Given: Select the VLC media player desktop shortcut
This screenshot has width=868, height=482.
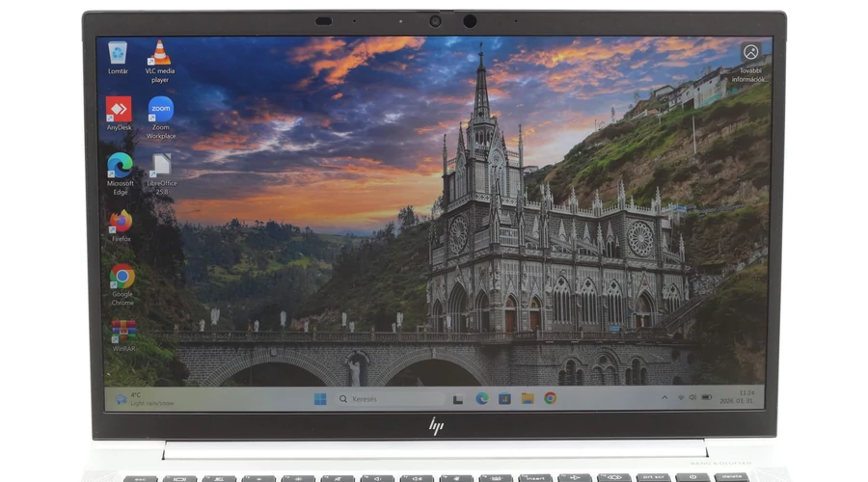Looking at the screenshot, I should tap(159, 54).
